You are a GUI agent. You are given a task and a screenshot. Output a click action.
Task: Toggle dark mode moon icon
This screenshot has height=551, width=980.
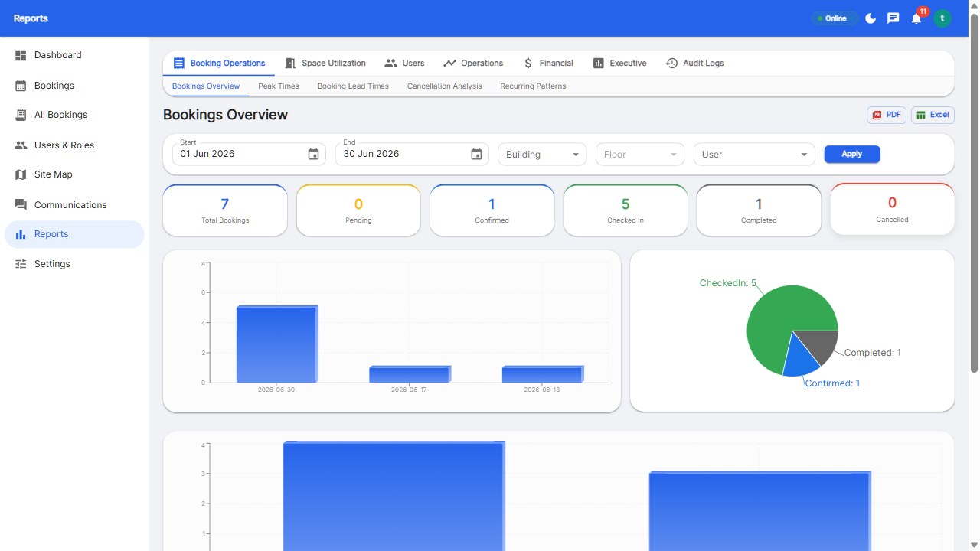[871, 18]
